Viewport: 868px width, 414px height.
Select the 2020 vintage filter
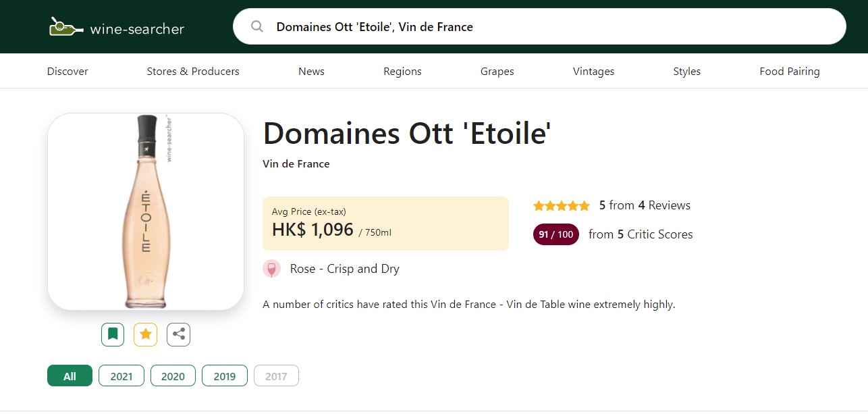[173, 376]
